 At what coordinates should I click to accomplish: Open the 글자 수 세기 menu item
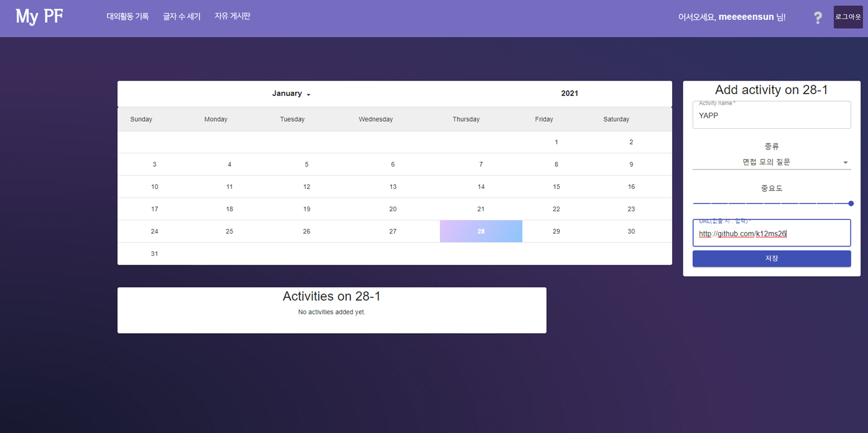(181, 16)
